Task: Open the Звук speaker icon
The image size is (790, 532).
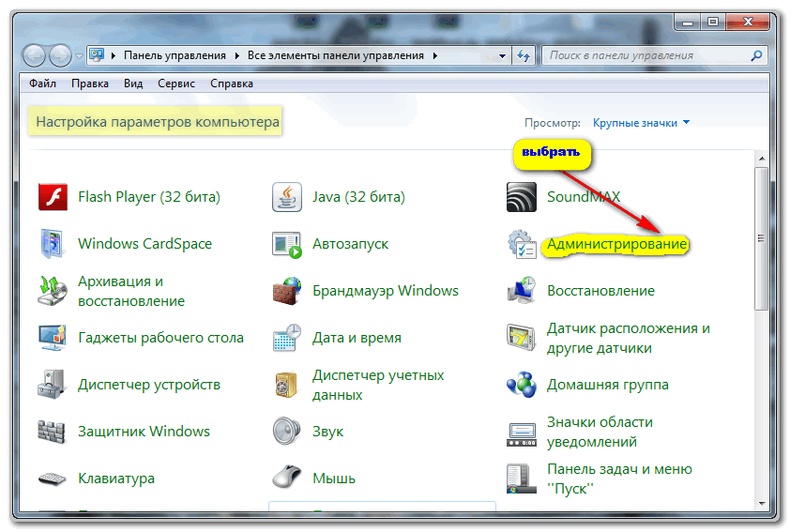Action: click(x=286, y=431)
